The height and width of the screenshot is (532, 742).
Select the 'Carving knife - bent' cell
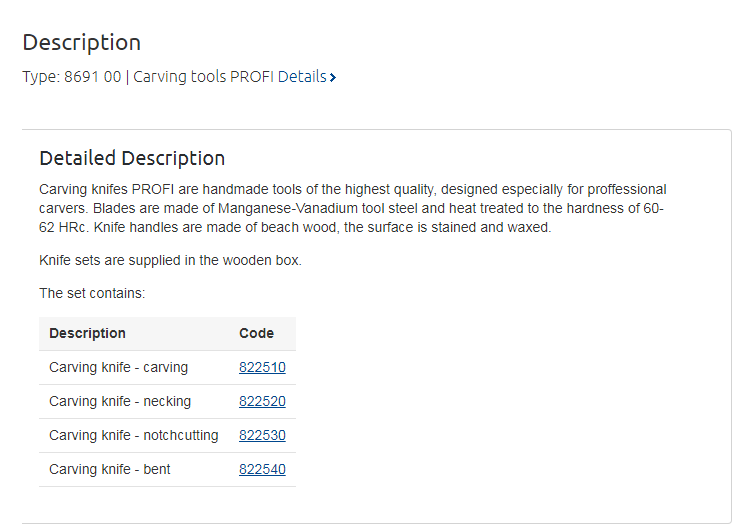coord(110,469)
